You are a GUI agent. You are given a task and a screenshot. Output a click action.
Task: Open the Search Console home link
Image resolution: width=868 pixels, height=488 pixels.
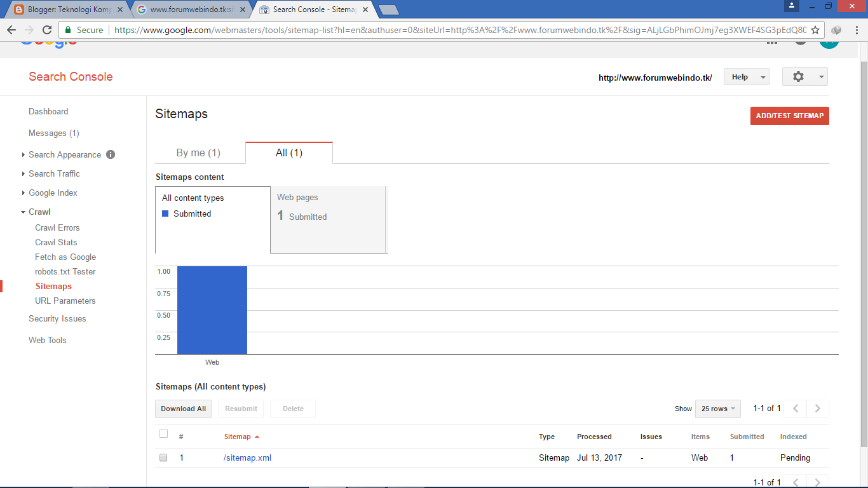tap(71, 77)
